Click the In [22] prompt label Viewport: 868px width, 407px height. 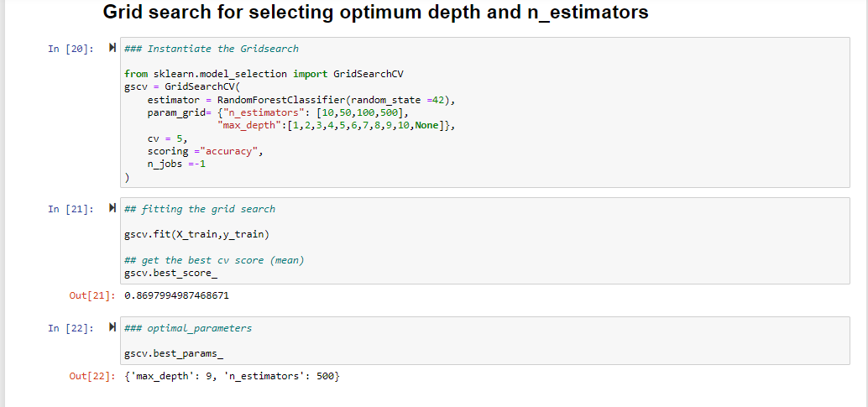71,327
